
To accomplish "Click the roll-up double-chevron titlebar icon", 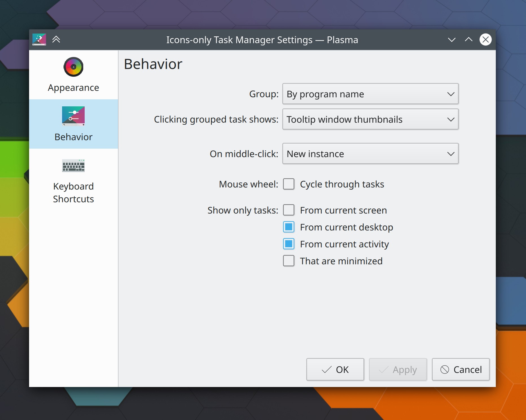I will pyautogui.click(x=56, y=39).
